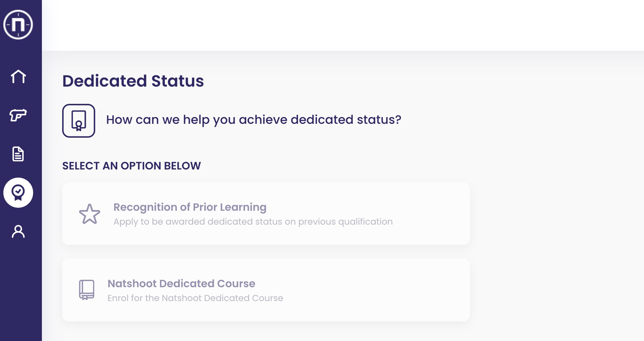Click the 'SELECT AN OPTION BELOW' label

(x=131, y=166)
